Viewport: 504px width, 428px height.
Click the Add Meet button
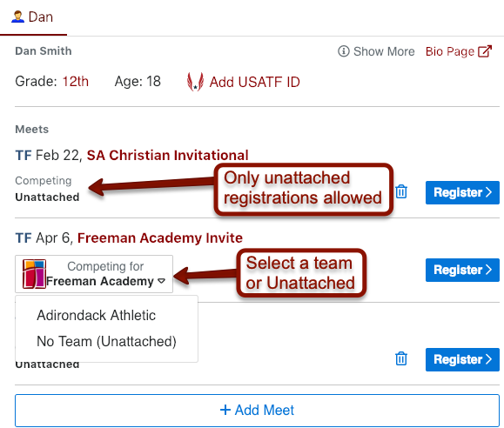coord(257,411)
